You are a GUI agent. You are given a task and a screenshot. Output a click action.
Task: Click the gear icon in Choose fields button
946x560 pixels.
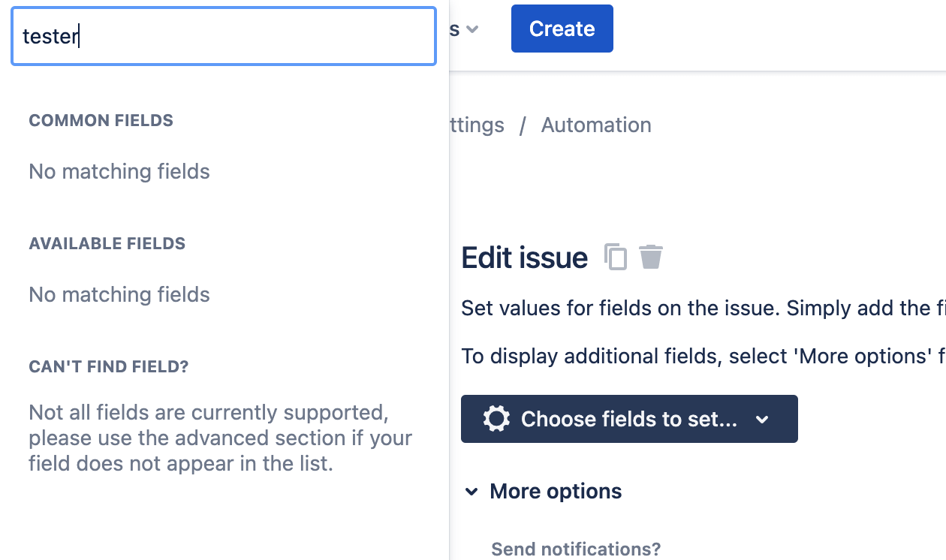click(496, 419)
